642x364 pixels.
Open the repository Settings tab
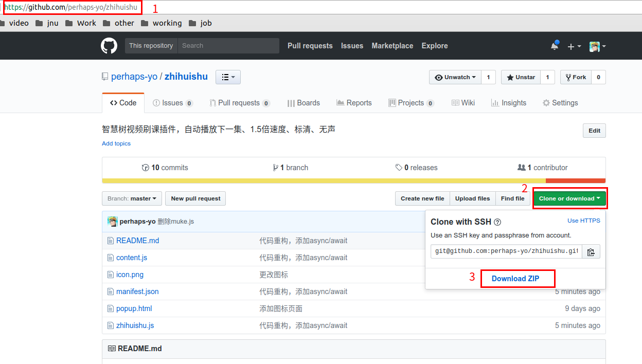560,103
